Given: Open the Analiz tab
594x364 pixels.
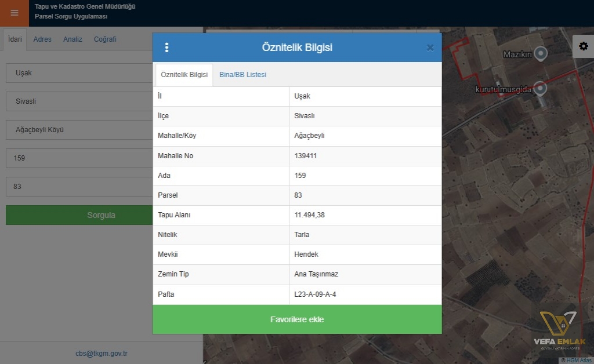Looking at the screenshot, I should coord(73,39).
